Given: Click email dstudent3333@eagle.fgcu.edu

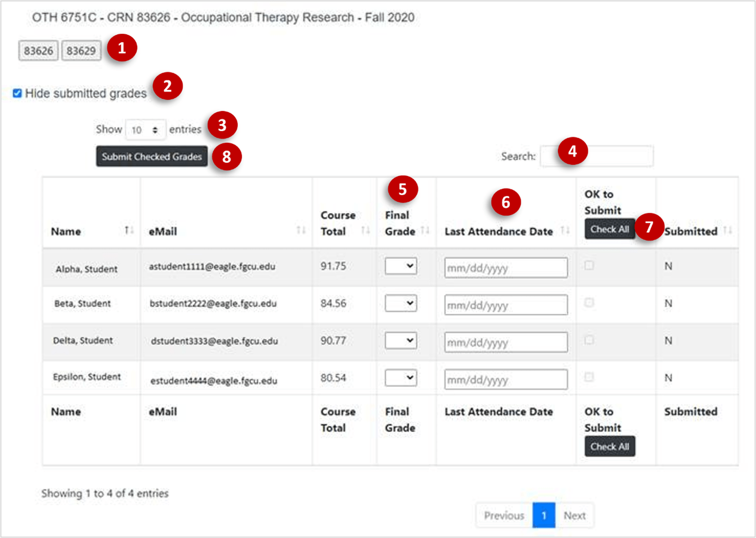Looking at the screenshot, I should click(x=214, y=341).
